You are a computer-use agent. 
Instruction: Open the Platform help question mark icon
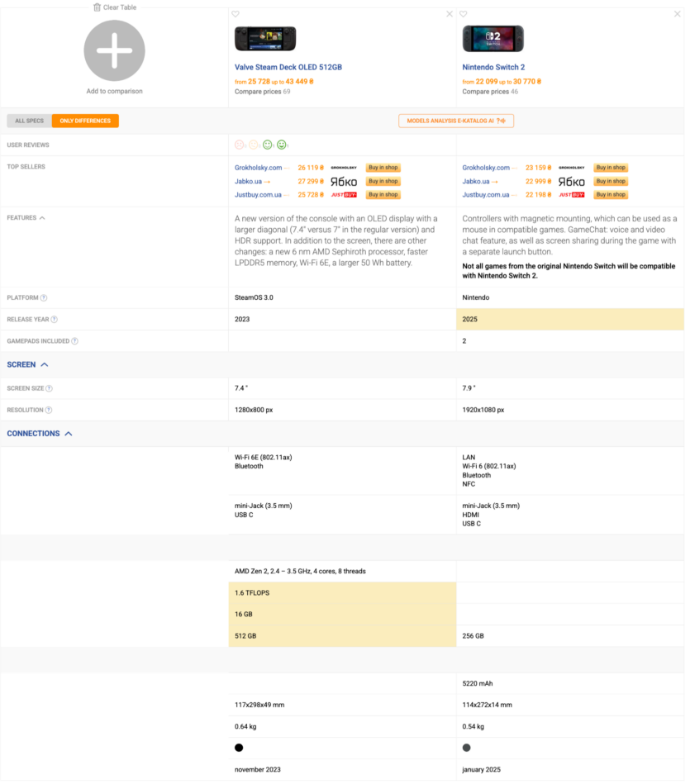[x=44, y=298]
